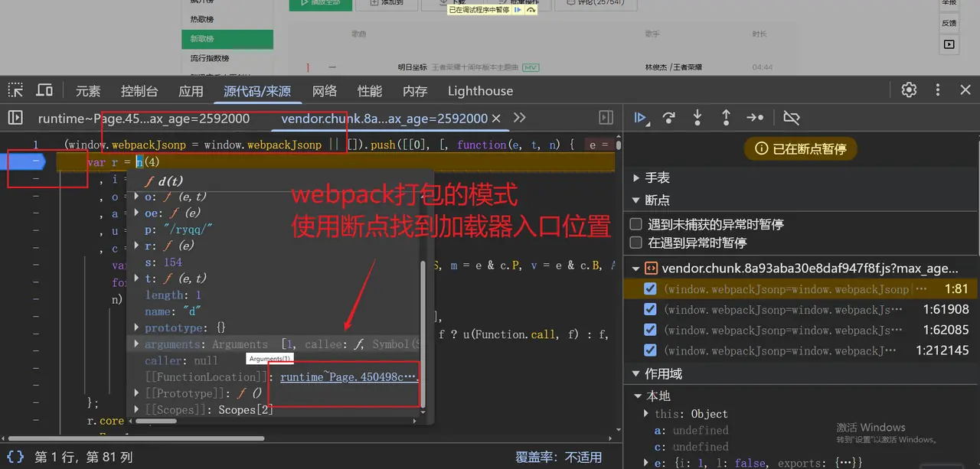980x469 pixels.
Task: Step over next function call
Action: point(669,118)
